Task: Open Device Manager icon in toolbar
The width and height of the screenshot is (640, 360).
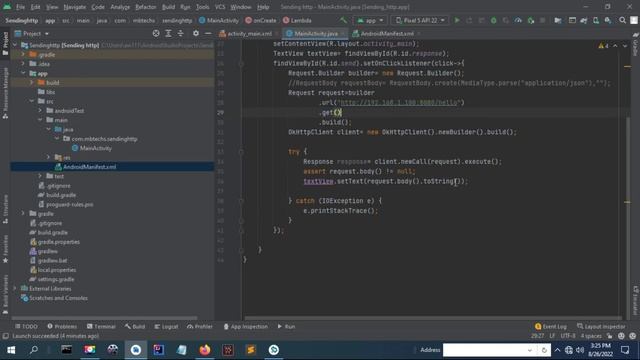Action: click(596, 20)
